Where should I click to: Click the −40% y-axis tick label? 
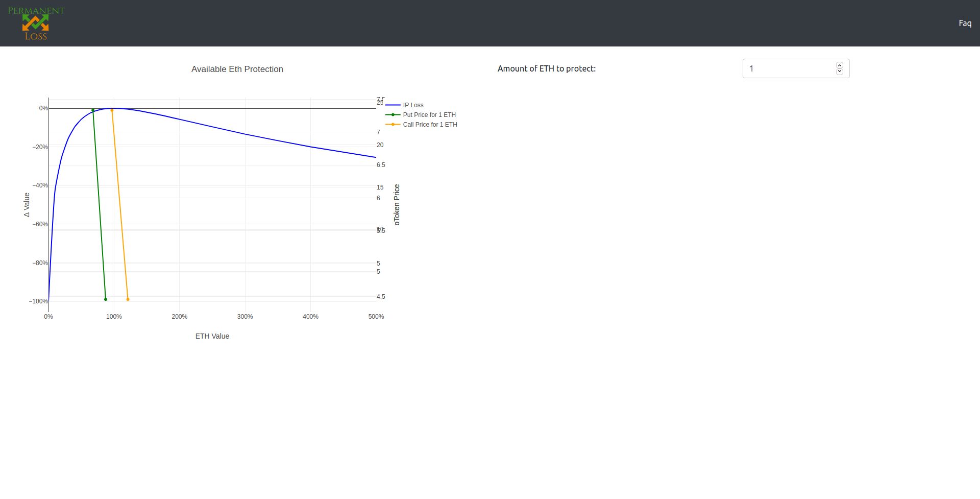coord(40,185)
